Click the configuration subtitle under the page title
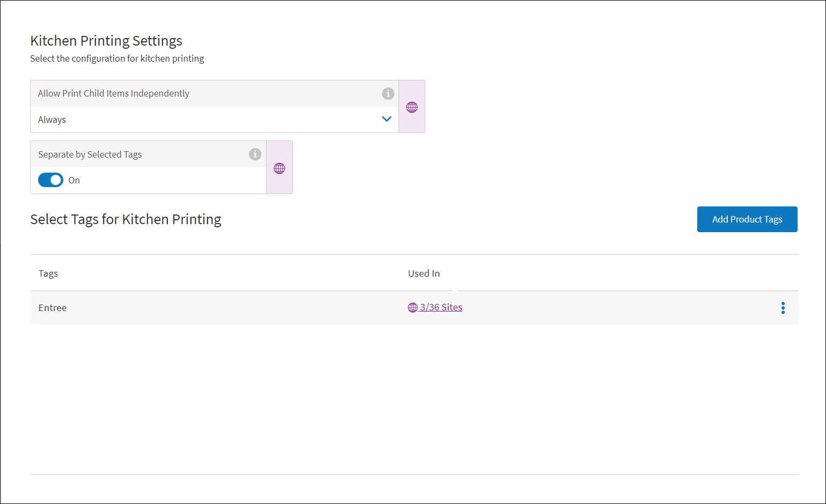Viewport: 826px width, 504px height. tap(117, 58)
